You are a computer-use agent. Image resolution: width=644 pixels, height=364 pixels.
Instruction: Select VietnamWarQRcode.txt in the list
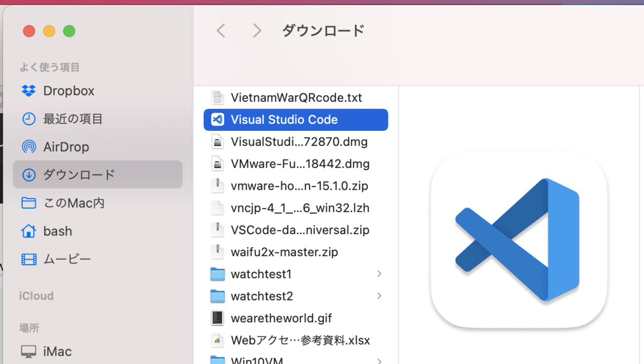pyautogui.click(x=296, y=97)
